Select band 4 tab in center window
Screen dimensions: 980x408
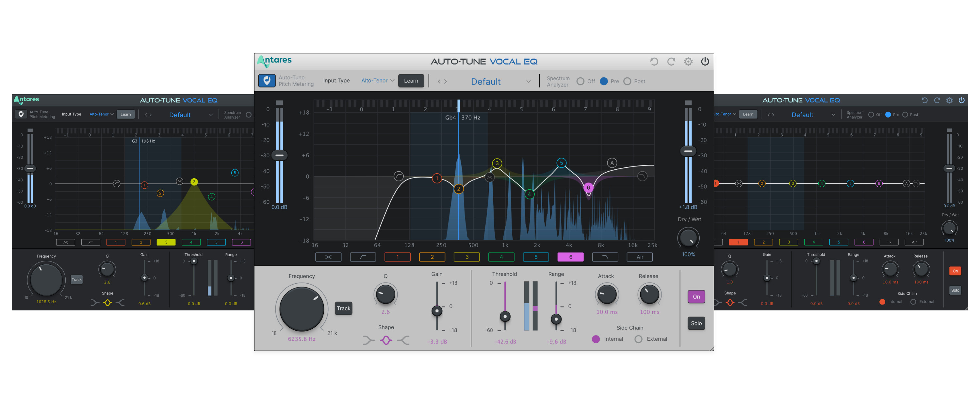coord(501,257)
